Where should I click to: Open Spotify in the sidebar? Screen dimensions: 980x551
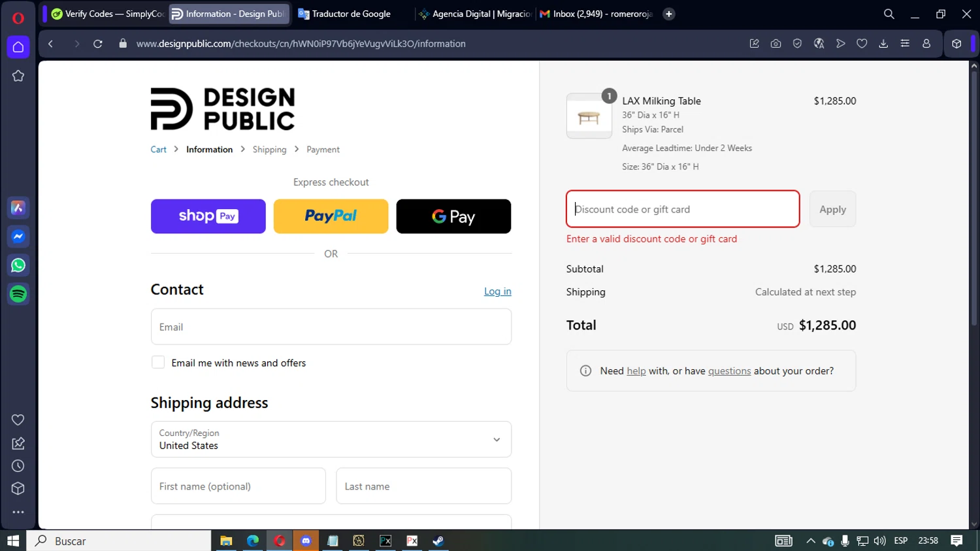pyautogui.click(x=18, y=294)
